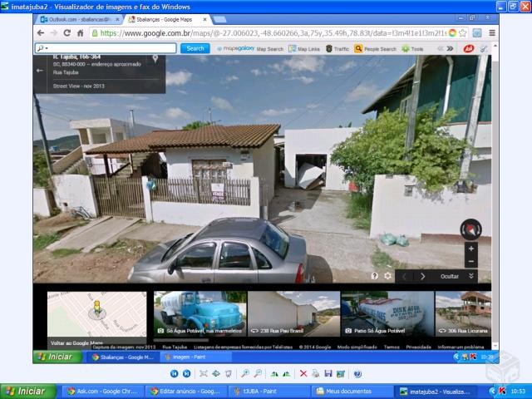Save a copy with floppy disk icon

(328, 373)
